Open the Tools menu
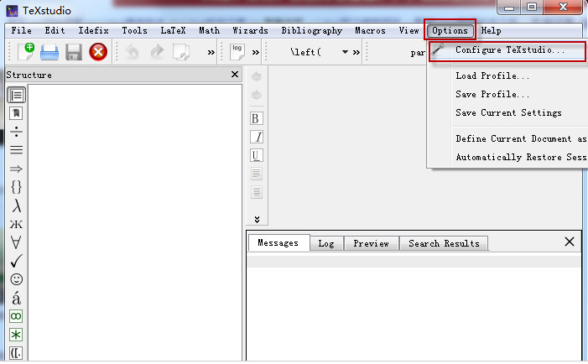The height and width of the screenshot is (364, 588). tap(134, 30)
